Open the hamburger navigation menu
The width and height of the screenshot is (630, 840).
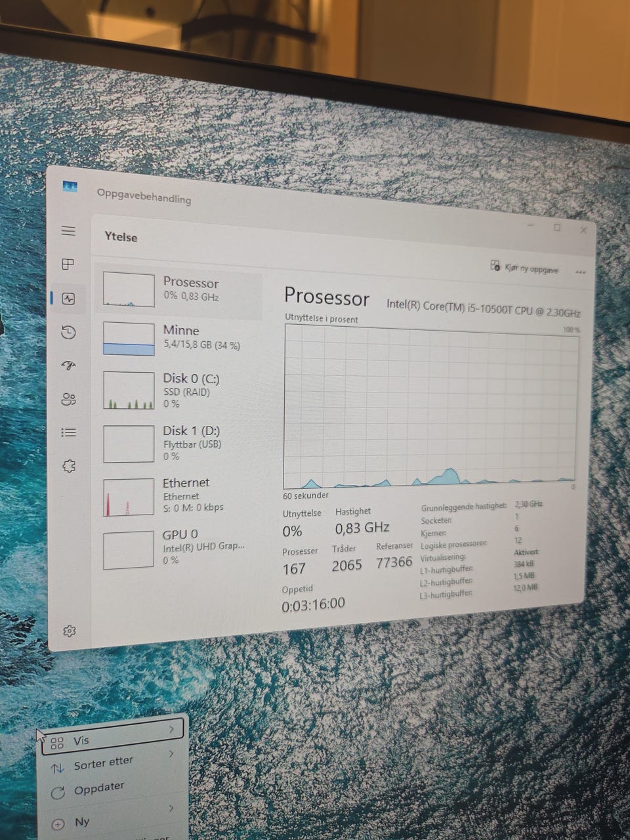(x=68, y=231)
